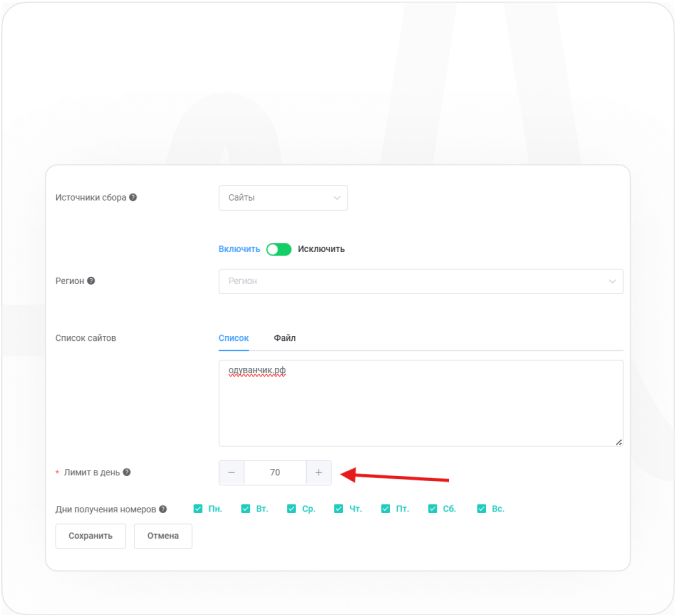Click the daily limit number field
This screenshot has height=615, width=675.
pyautogui.click(x=275, y=472)
